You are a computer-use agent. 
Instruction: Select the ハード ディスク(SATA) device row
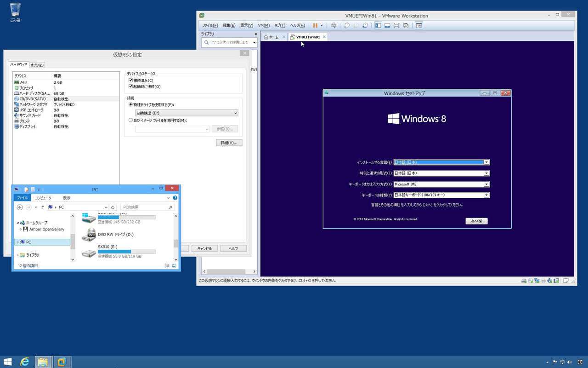(66, 93)
